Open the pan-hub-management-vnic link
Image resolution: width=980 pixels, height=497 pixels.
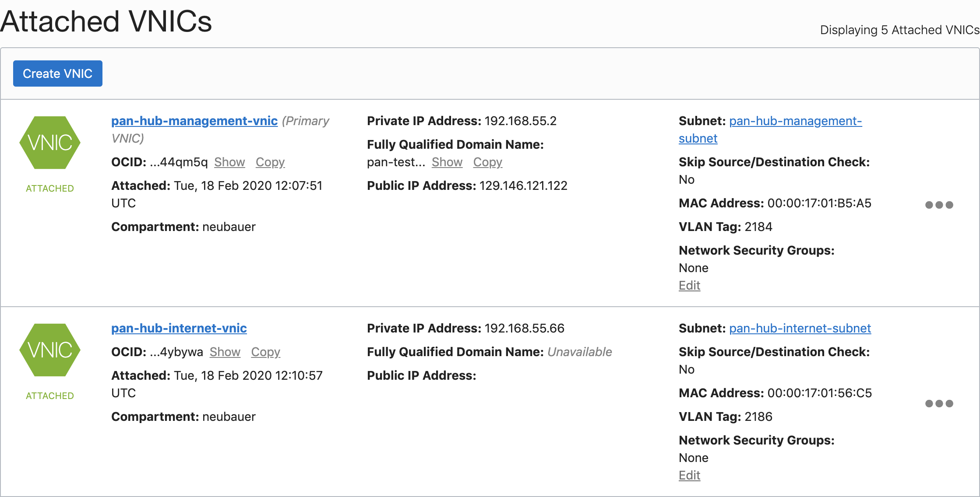tap(194, 121)
